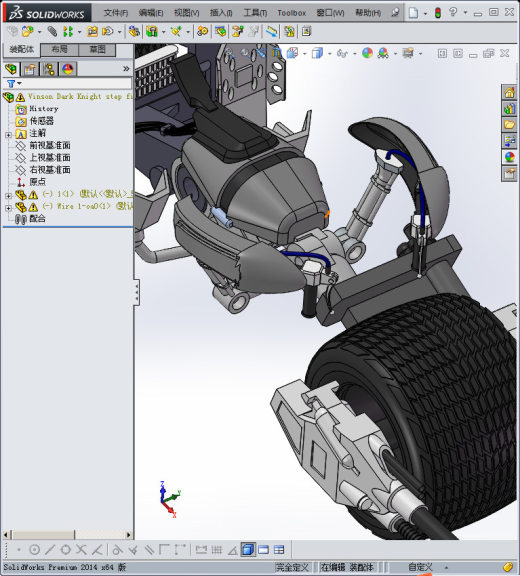
Task: Open the Design Library task pane tab
Action: (509, 108)
